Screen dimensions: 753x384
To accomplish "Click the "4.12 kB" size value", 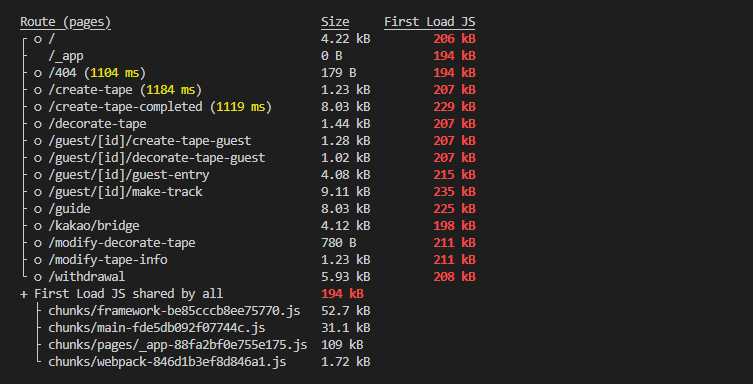I will (x=346, y=226).
